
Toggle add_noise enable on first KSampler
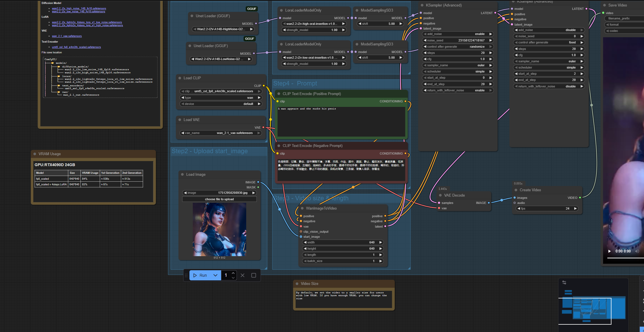click(457, 34)
